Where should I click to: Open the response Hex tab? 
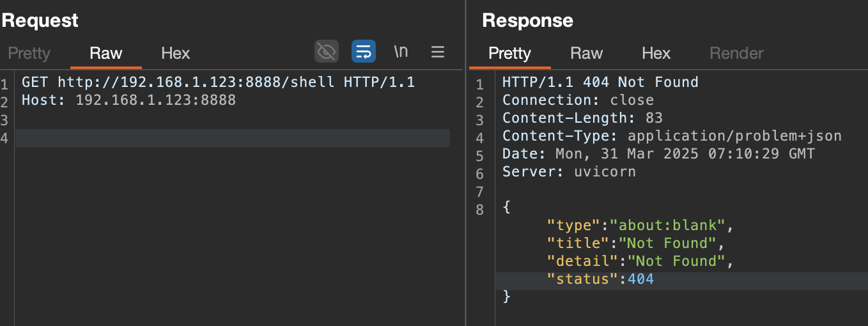point(656,53)
